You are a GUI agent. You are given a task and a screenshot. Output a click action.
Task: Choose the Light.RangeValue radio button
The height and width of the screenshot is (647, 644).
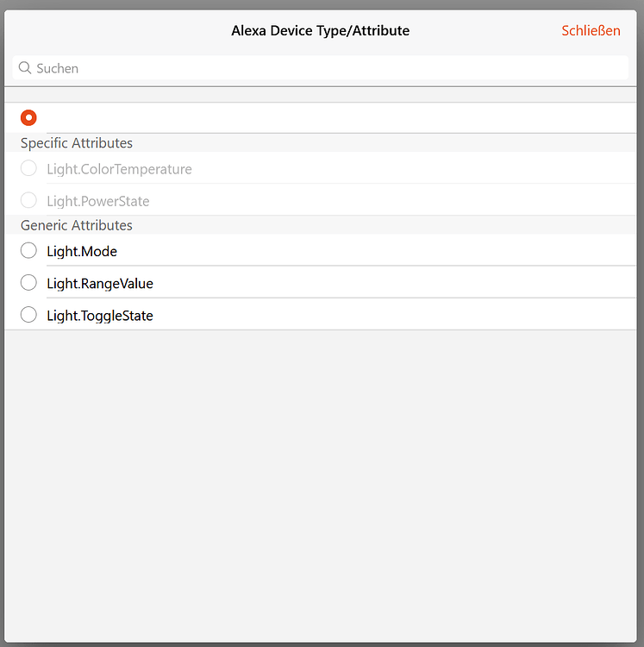[x=28, y=283]
